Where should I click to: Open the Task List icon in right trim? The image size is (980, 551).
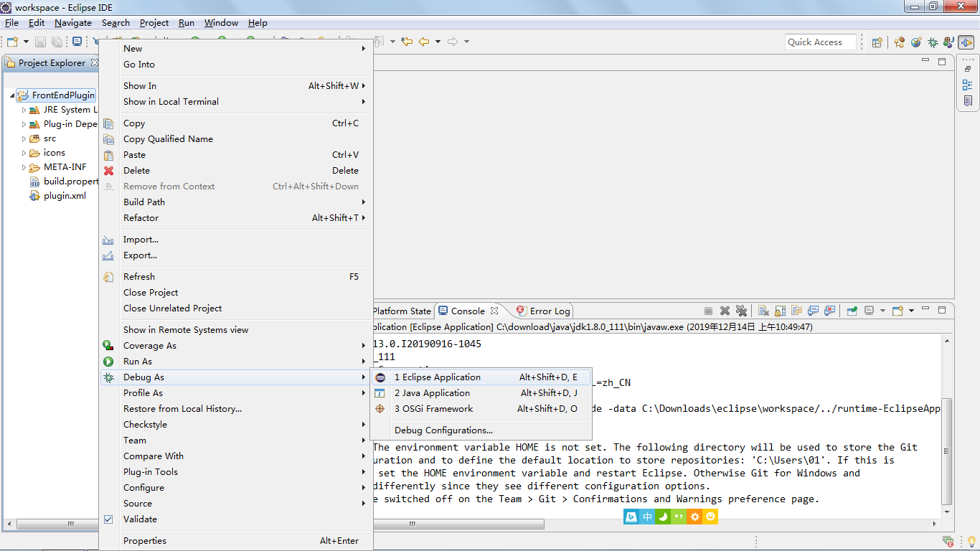968,101
